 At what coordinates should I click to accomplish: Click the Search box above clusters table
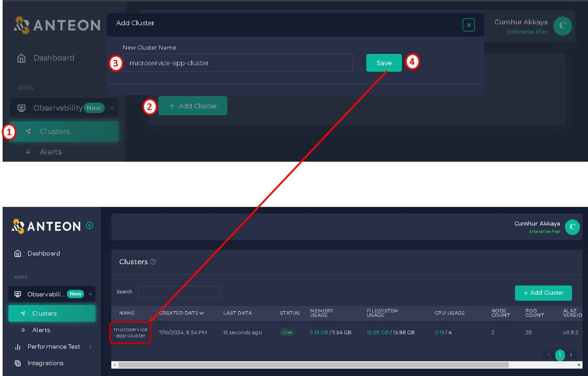click(179, 292)
